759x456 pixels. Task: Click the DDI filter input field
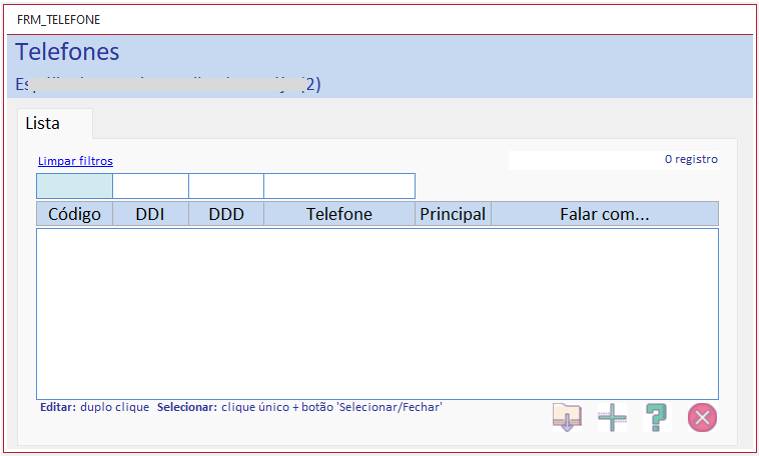[151, 186]
